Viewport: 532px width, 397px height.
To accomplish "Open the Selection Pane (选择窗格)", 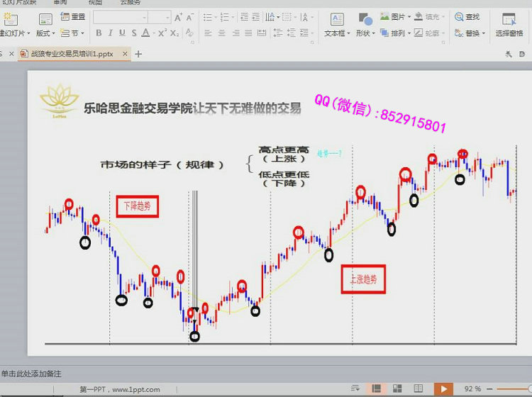I will 509,23.
